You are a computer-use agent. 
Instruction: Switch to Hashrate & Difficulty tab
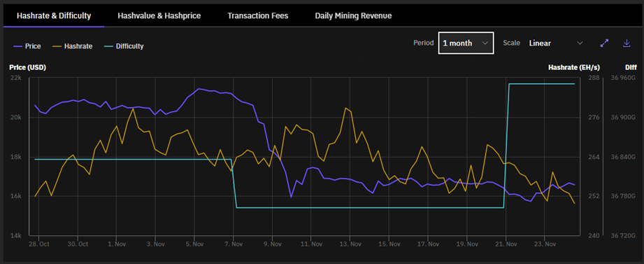click(53, 16)
